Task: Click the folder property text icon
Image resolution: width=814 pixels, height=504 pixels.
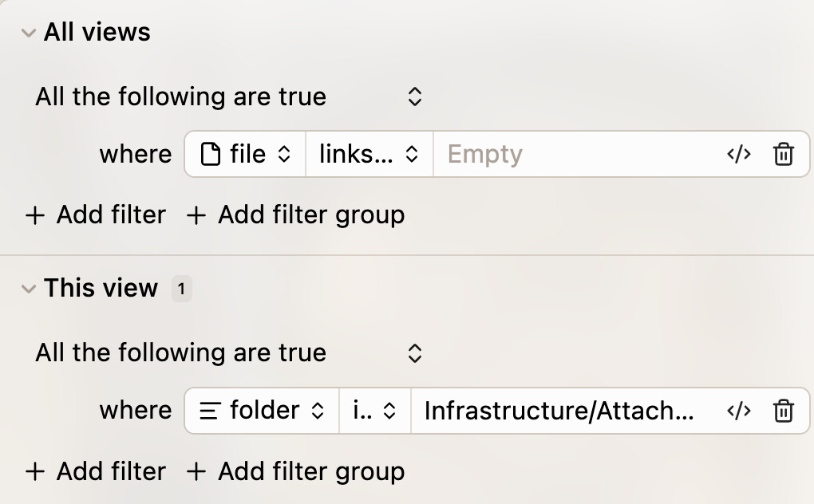Action: tap(209, 410)
